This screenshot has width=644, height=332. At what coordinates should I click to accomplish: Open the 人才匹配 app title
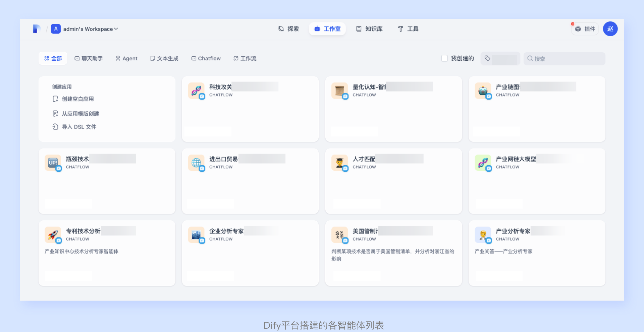364,159
